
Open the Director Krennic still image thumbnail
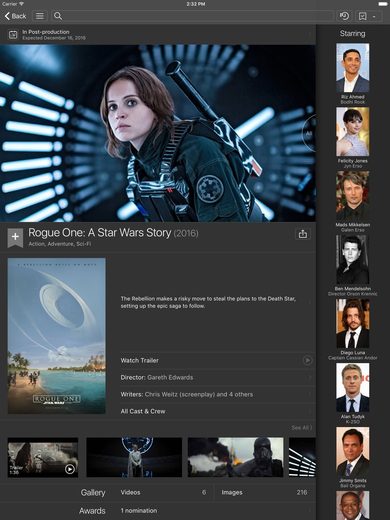pos(134,457)
